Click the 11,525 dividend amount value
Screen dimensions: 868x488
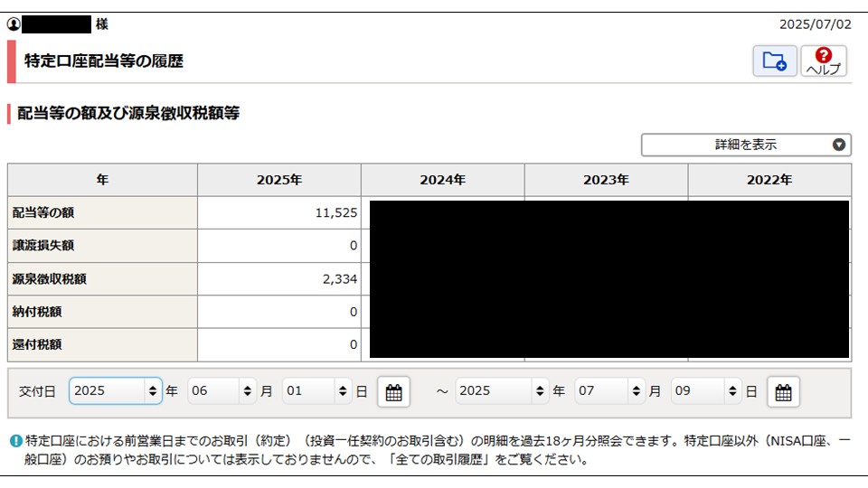[336, 212]
